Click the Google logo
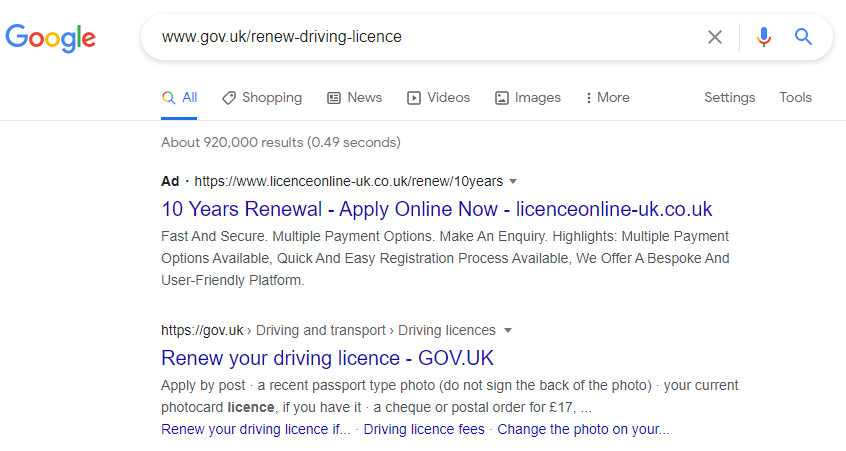 pos(51,38)
